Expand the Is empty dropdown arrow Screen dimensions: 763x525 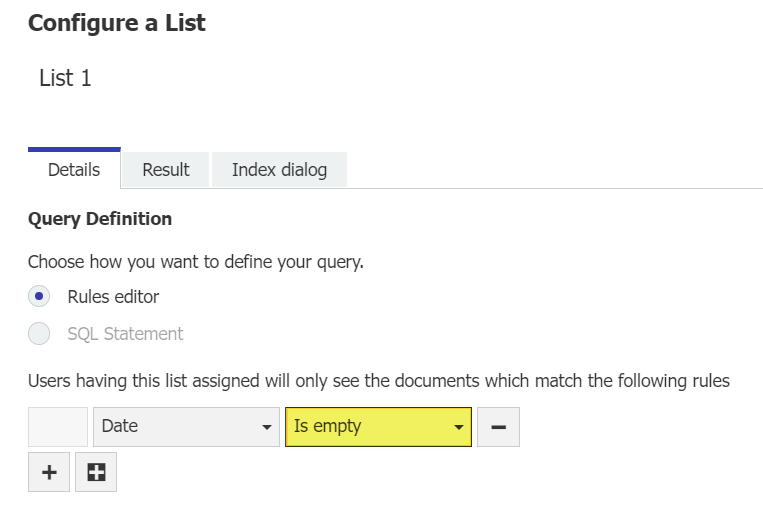coord(458,427)
